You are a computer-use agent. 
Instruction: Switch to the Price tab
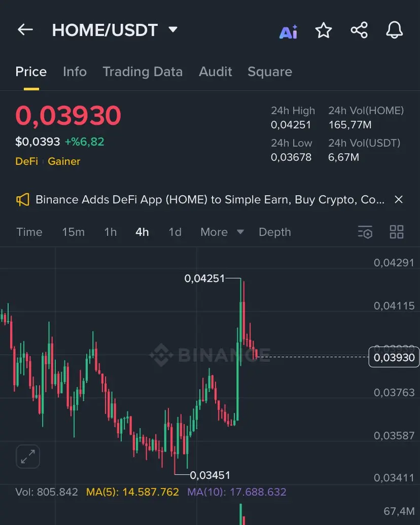pyautogui.click(x=31, y=72)
